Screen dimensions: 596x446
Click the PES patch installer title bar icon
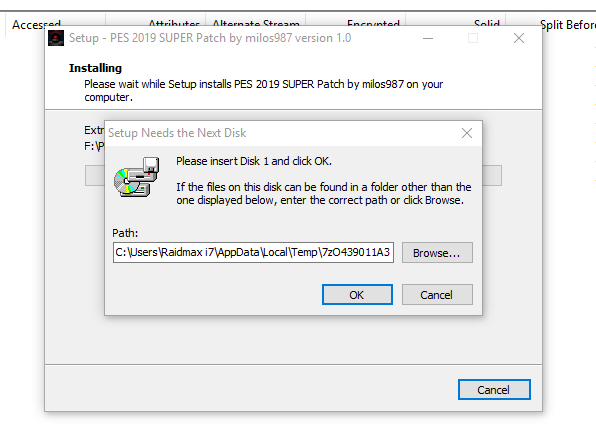56,38
